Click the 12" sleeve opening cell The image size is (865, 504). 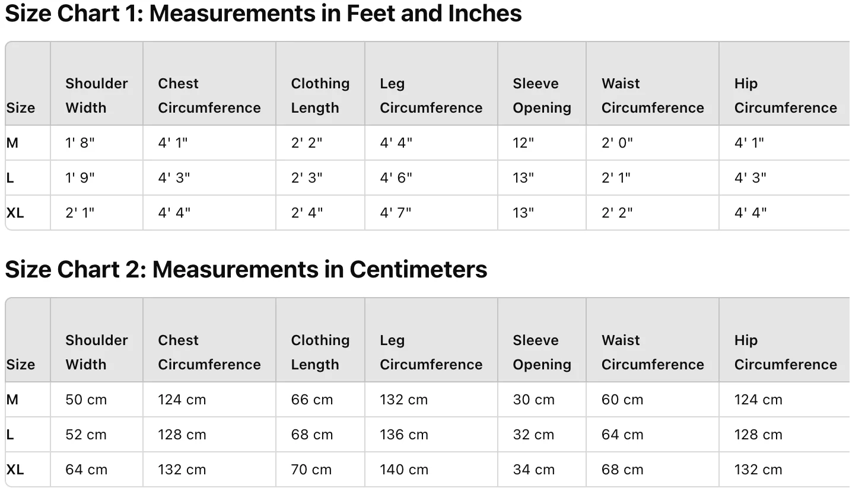coord(523,143)
